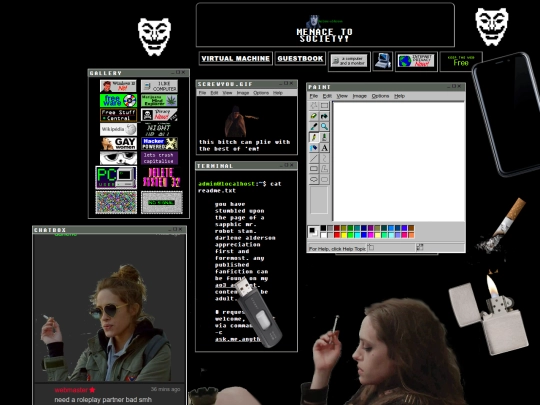Click the colorful static noise gallery stamp
Screen dimensions: 540x405
click(116, 202)
